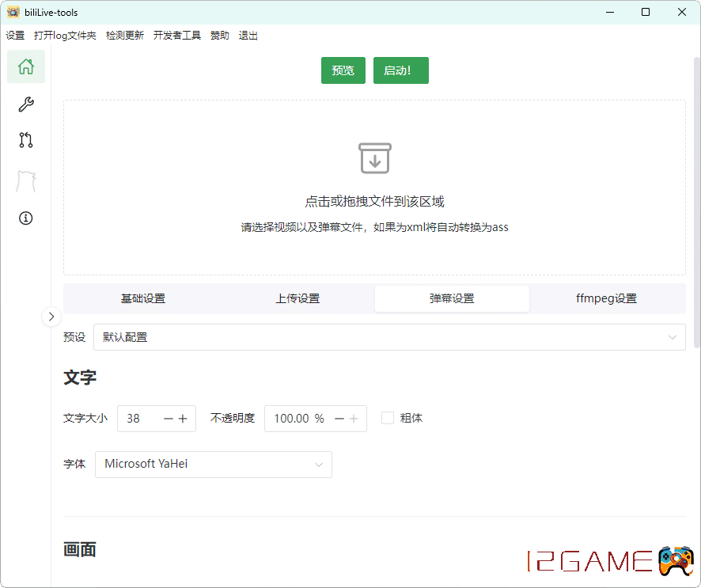Open the 预设 默认配置 dropdown
701x588 pixels.
click(389, 337)
